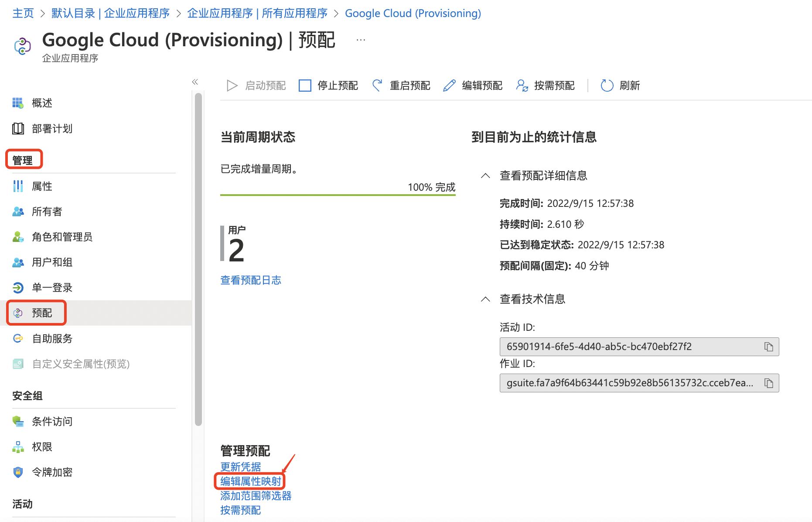Click the bottom 按需预配 link
812x522 pixels.
(x=241, y=510)
